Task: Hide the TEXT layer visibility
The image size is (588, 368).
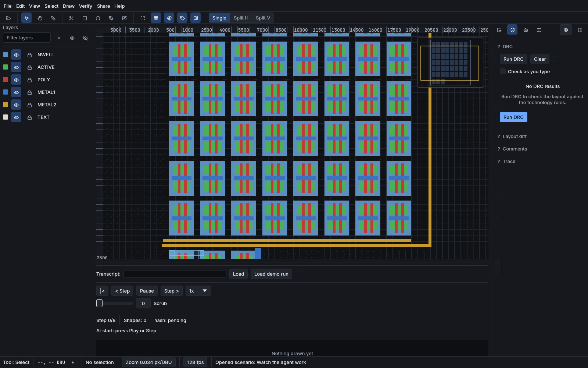Action: [16, 117]
